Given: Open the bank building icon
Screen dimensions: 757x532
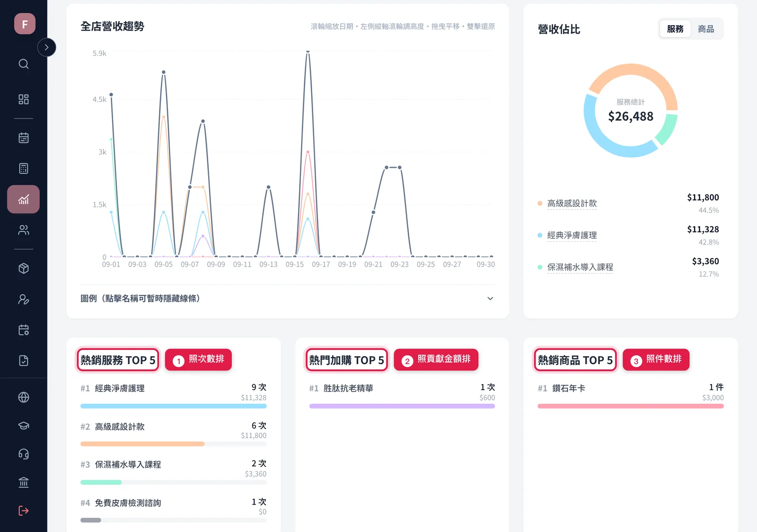Looking at the screenshot, I should tap(24, 482).
